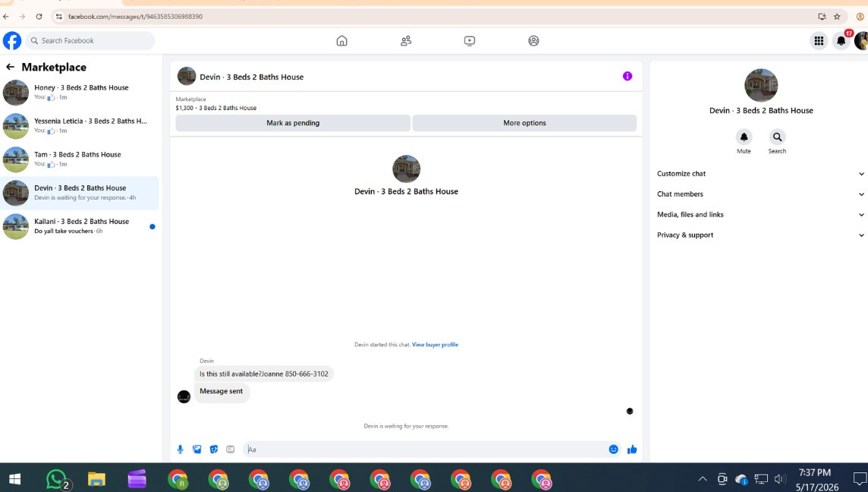Open the unread Kailani conversation
This screenshot has height=492, width=868.
tap(80, 226)
